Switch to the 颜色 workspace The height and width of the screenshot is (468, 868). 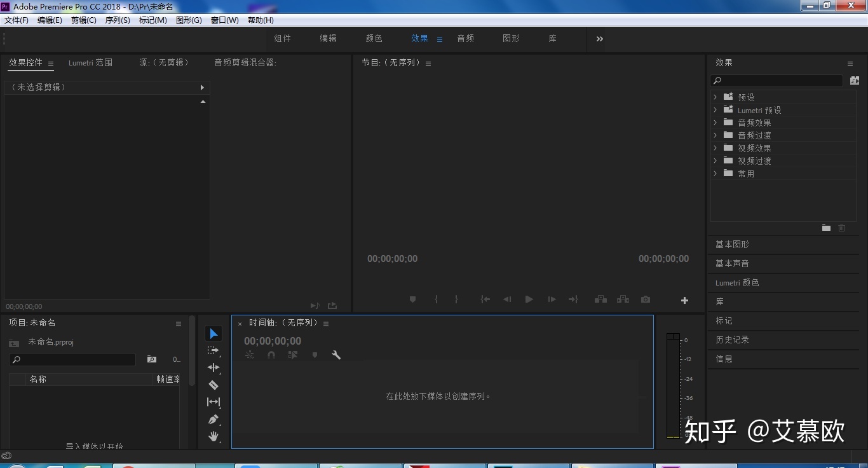click(x=374, y=38)
